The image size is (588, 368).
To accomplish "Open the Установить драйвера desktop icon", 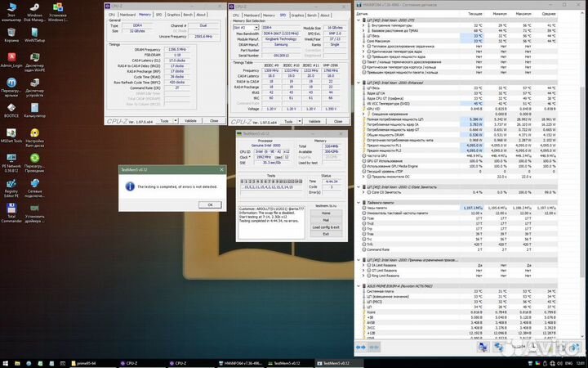I will pos(34,213).
